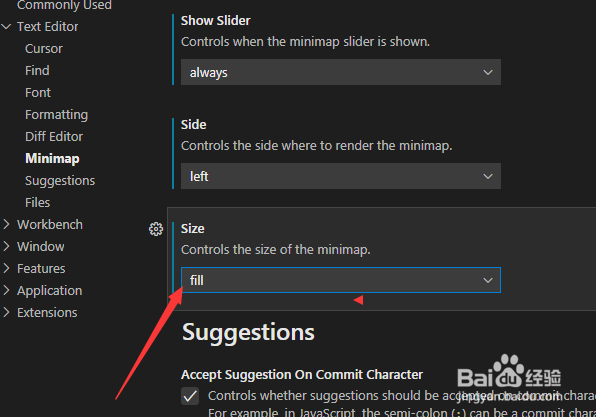Open Commonly Used settings group
Viewport: 596px width, 417px height.
[x=64, y=5]
